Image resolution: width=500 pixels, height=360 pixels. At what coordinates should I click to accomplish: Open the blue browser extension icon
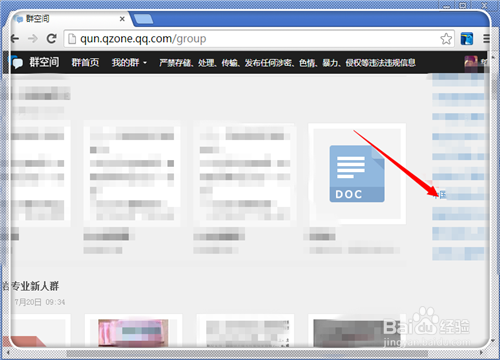point(467,39)
